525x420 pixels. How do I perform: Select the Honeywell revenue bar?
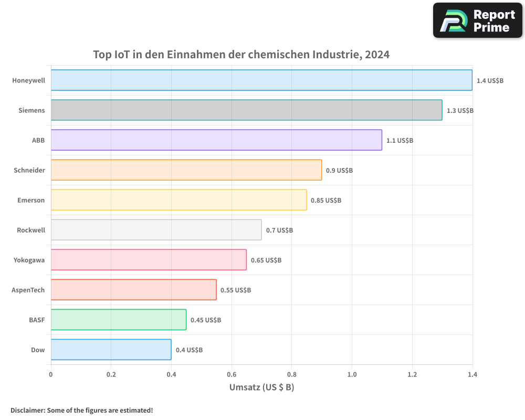261,80
